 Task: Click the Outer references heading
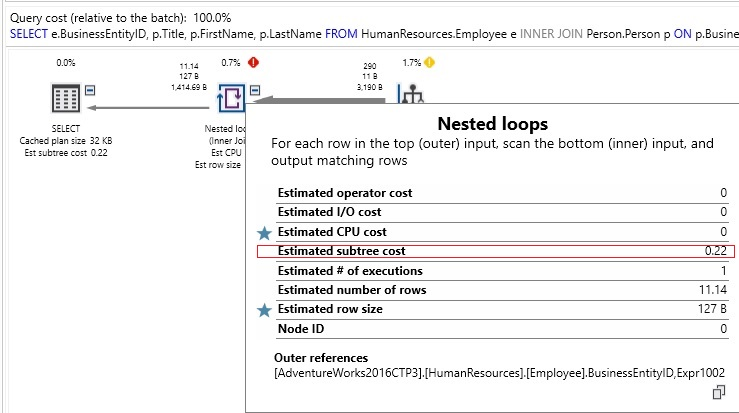tap(321, 358)
